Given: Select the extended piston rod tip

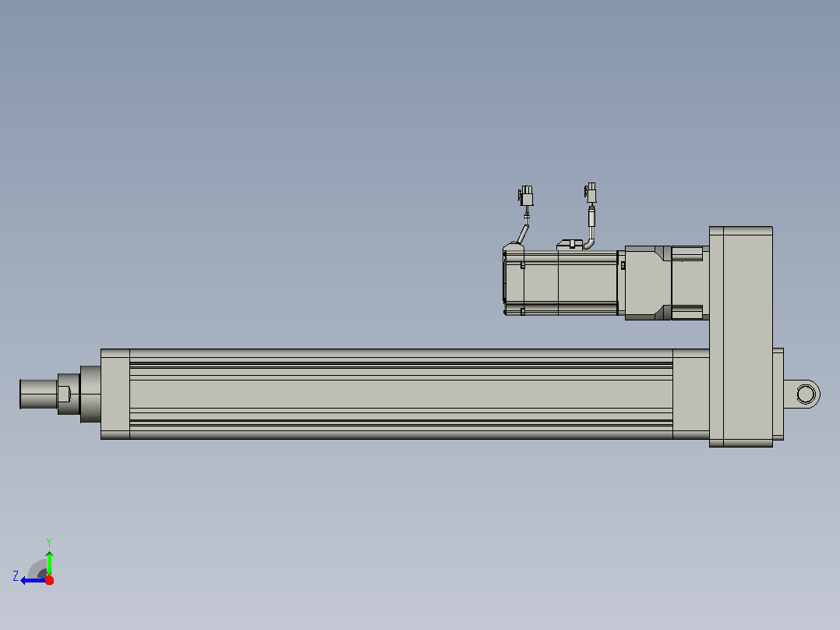Looking at the screenshot, I should pos(39,394).
